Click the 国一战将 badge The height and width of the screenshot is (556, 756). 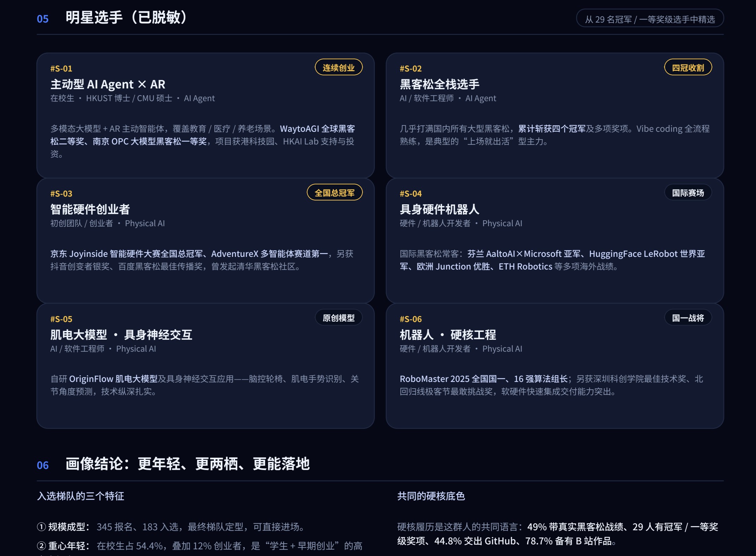click(x=688, y=317)
